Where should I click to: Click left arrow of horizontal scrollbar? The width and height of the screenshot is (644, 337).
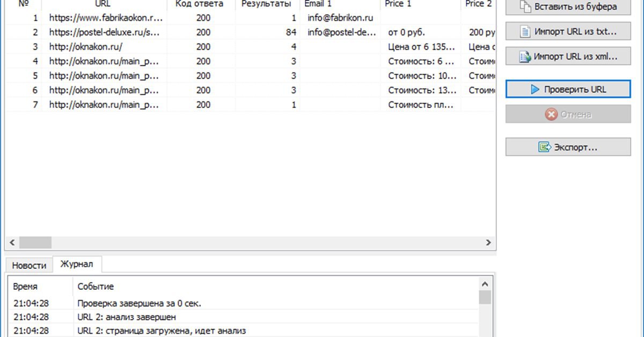[x=12, y=243]
